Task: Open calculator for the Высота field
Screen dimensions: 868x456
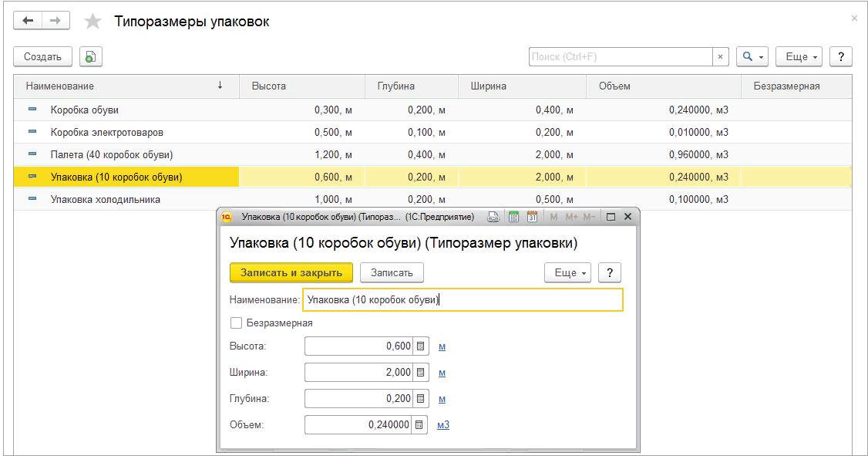Action: (x=420, y=346)
